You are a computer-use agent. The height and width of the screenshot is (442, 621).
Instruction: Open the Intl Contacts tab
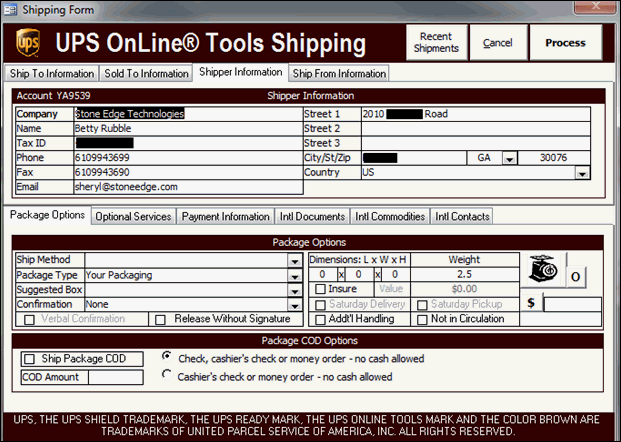[x=462, y=217]
